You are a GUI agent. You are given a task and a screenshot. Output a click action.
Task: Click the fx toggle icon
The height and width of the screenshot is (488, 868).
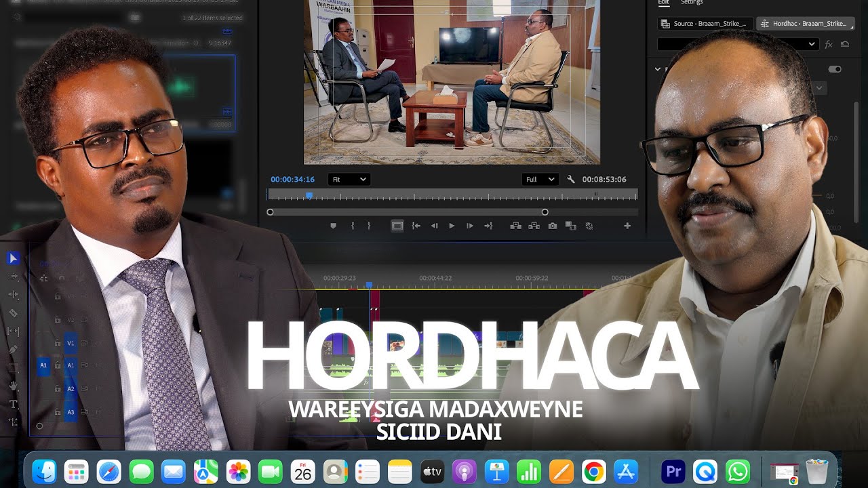pos(829,44)
